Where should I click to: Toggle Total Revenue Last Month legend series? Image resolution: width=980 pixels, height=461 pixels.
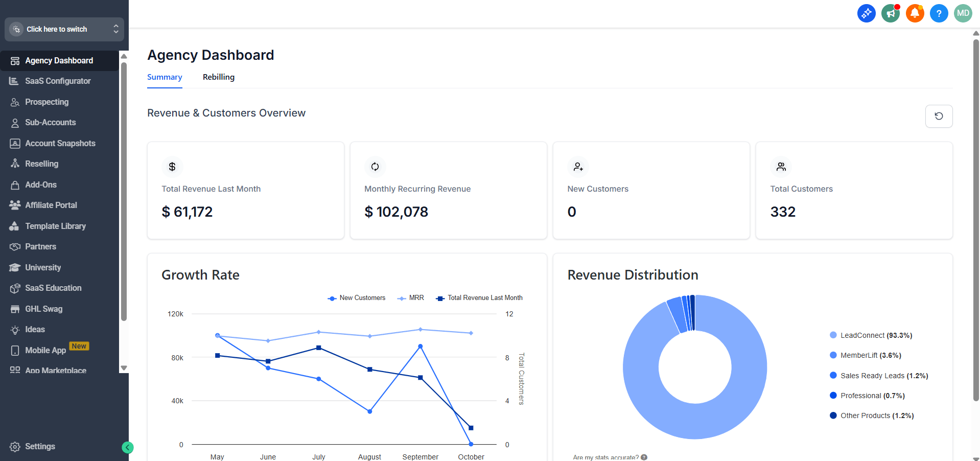[x=479, y=298]
